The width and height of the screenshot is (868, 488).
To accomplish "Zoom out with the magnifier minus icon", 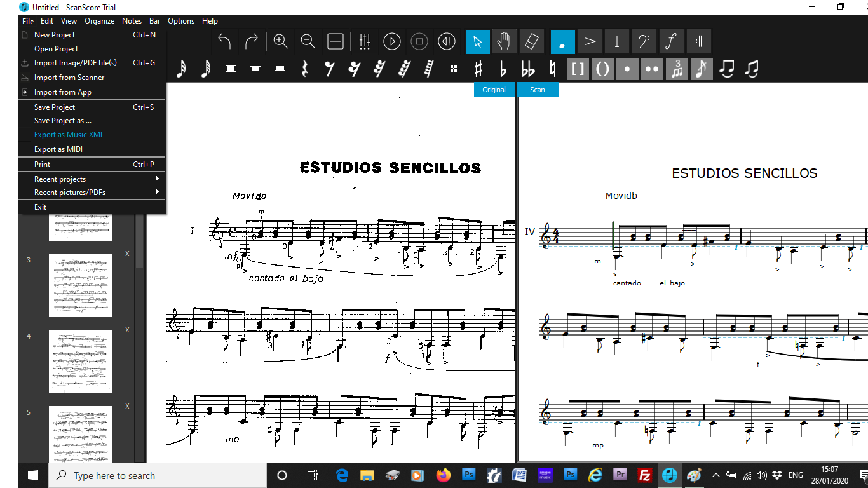I will point(308,42).
